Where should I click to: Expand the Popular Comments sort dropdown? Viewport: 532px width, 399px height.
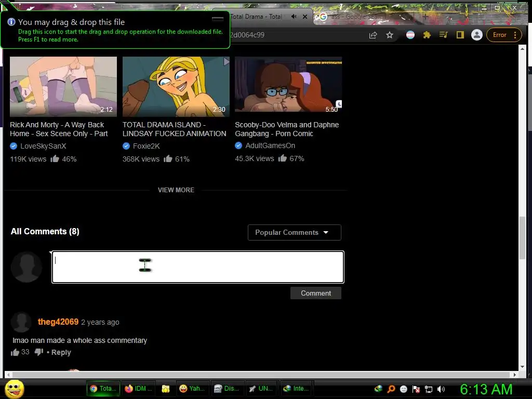point(294,232)
